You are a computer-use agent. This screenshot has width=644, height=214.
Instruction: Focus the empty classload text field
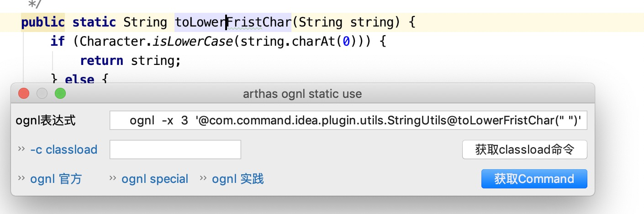[x=175, y=150]
